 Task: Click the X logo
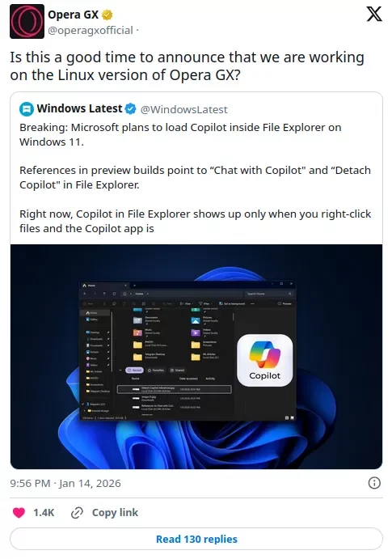point(374,15)
